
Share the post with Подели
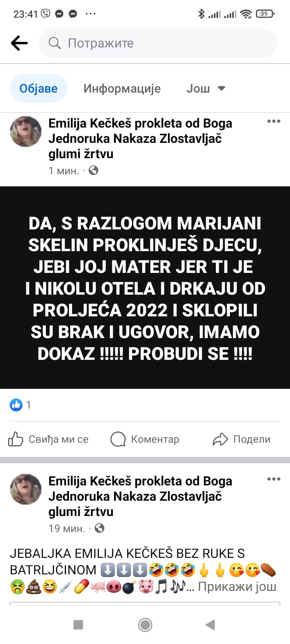[x=242, y=439]
